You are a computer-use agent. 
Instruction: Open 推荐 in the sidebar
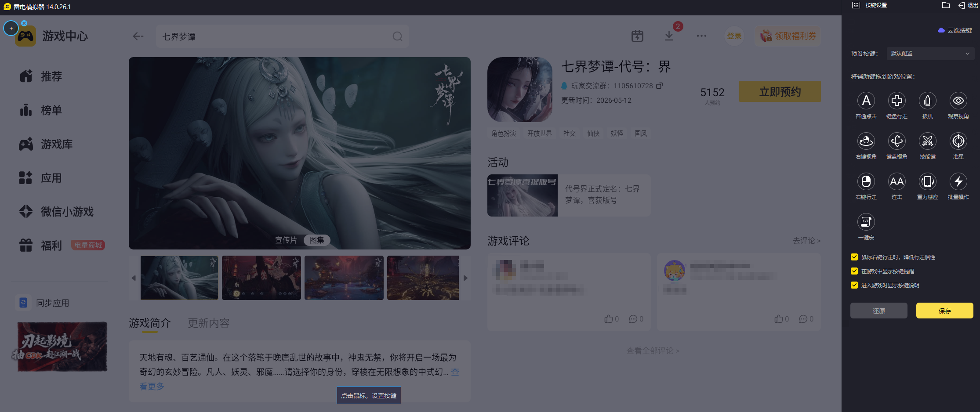click(41, 76)
